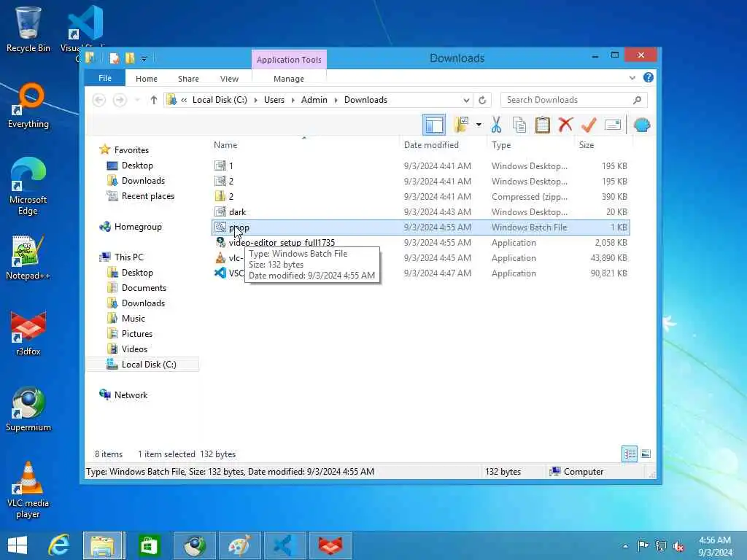Sort by the Type column header
The height and width of the screenshot is (560, 747).
(501, 145)
